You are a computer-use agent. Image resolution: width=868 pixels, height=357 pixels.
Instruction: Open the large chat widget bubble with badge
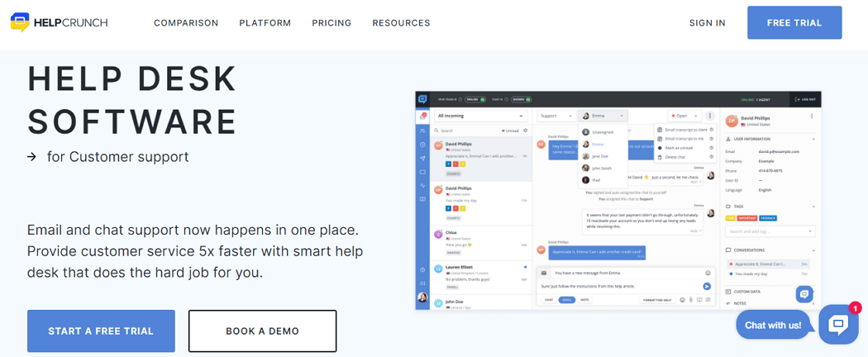(x=839, y=324)
